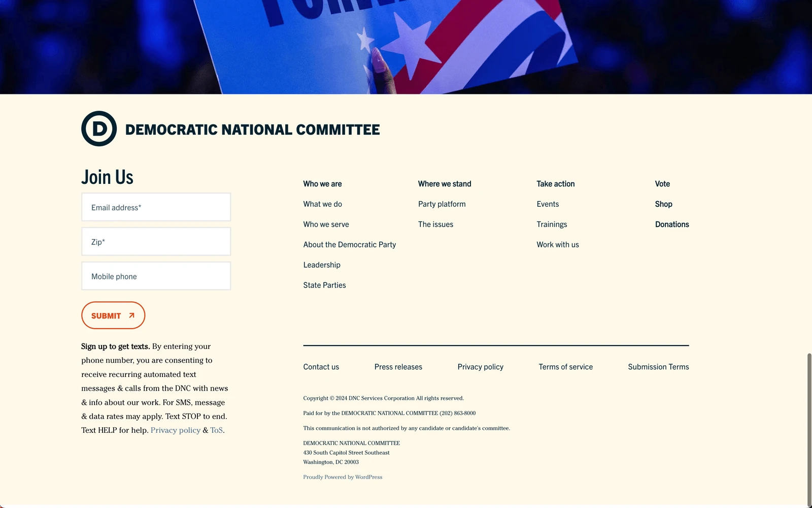View the Party platform
812x508 pixels.
[442, 204]
